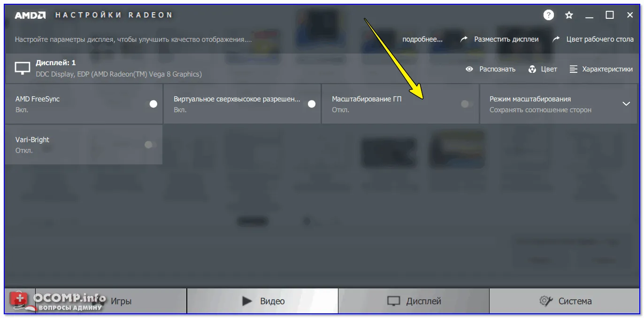The image size is (644, 318).
Task: Open the Система tab
Action: [565, 301]
